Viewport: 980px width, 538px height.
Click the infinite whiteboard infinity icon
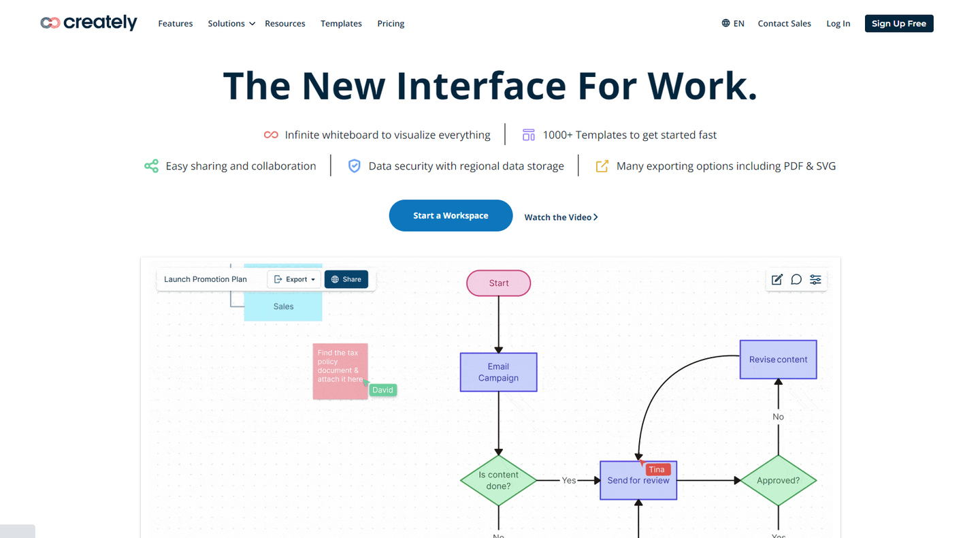(271, 135)
